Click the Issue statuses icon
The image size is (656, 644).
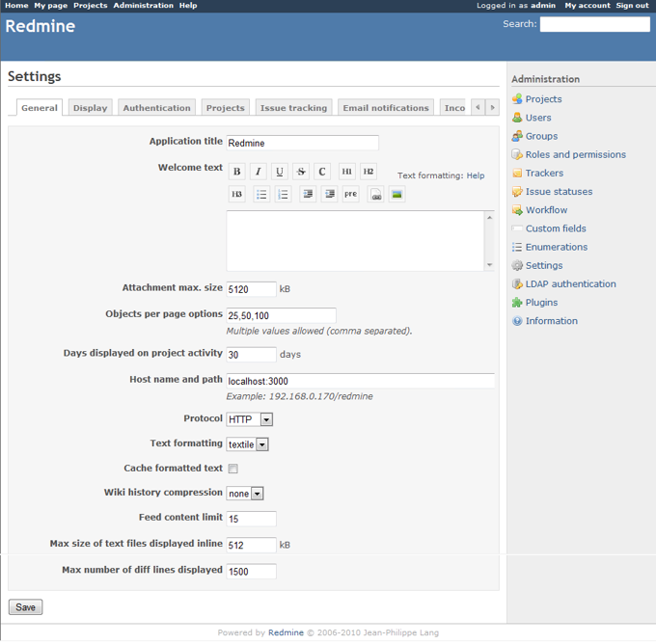[517, 192]
